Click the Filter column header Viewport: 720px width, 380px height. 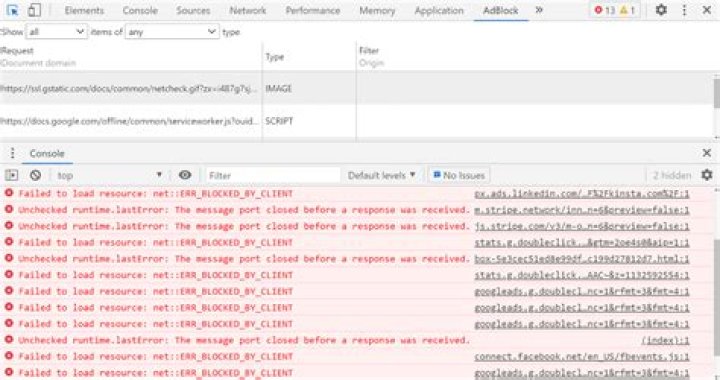point(369,50)
